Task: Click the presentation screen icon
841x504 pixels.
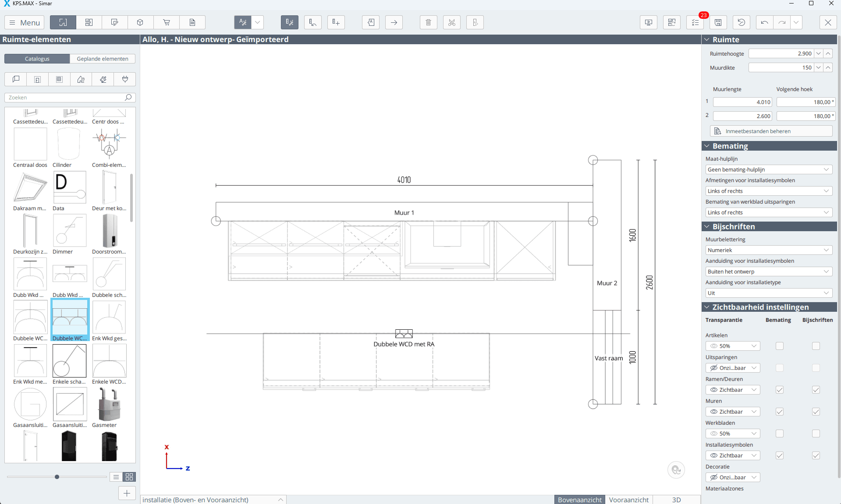Action: pyautogui.click(x=648, y=22)
